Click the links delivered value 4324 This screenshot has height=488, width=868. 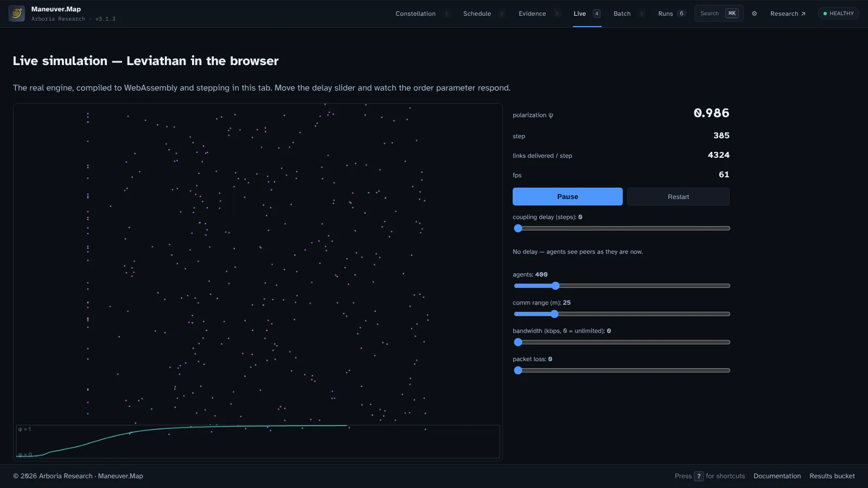(718, 155)
